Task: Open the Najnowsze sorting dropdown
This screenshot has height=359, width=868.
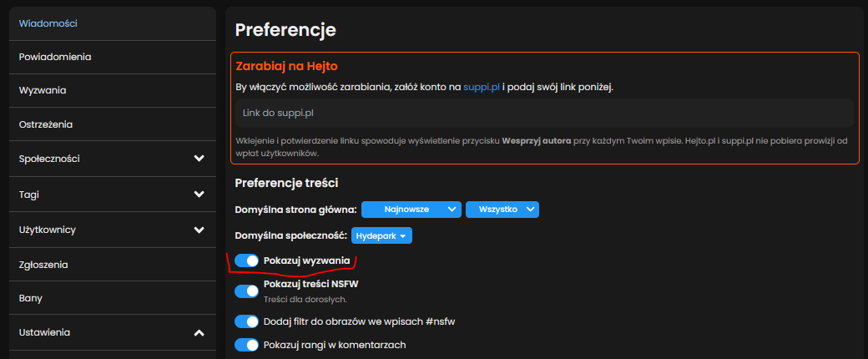Action: point(411,210)
